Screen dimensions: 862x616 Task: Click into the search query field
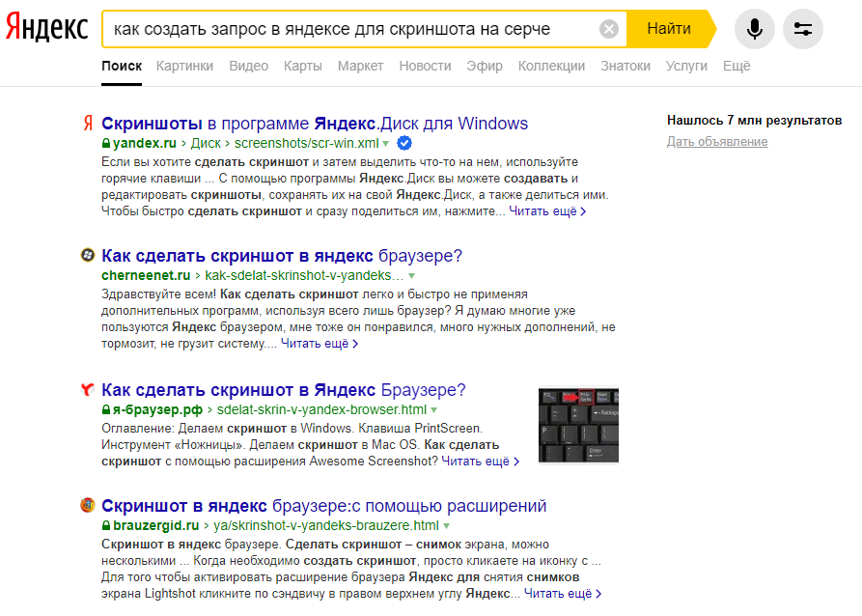pyautogui.click(x=351, y=29)
